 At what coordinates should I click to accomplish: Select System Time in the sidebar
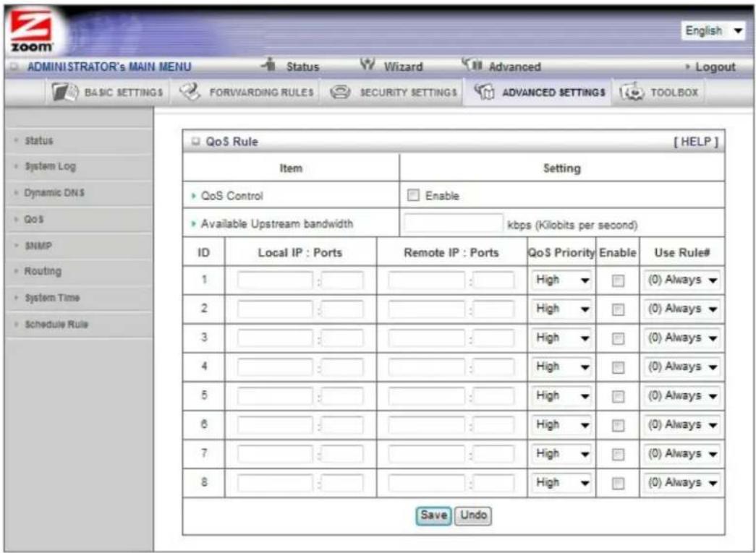point(52,298)
